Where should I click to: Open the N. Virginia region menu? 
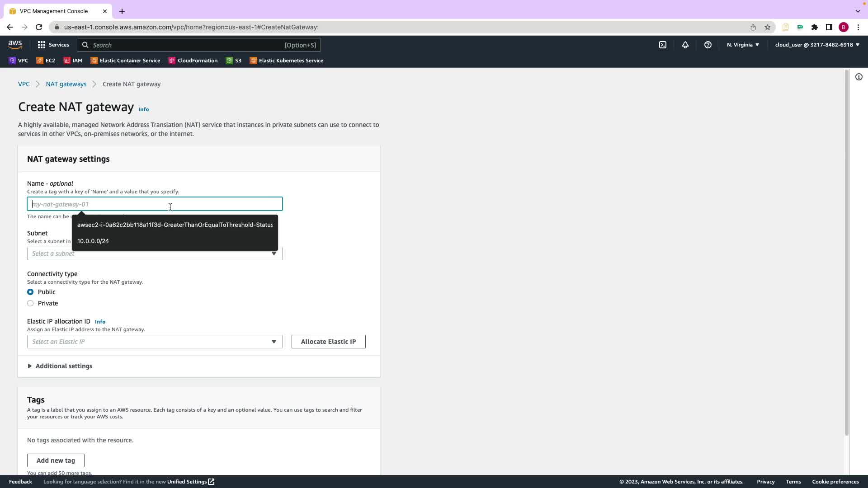point(743,45)
